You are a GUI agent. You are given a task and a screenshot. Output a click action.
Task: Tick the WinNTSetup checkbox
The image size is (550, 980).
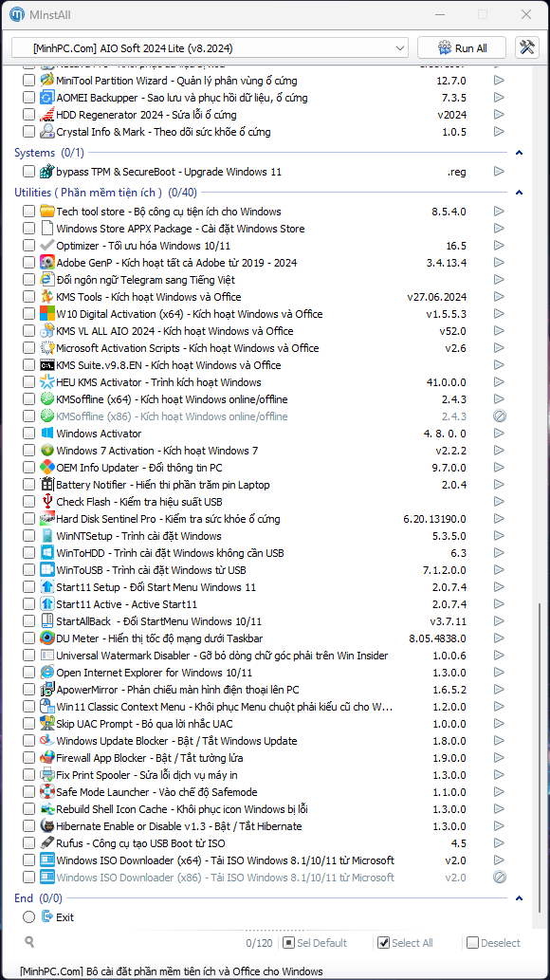point(28,536)
